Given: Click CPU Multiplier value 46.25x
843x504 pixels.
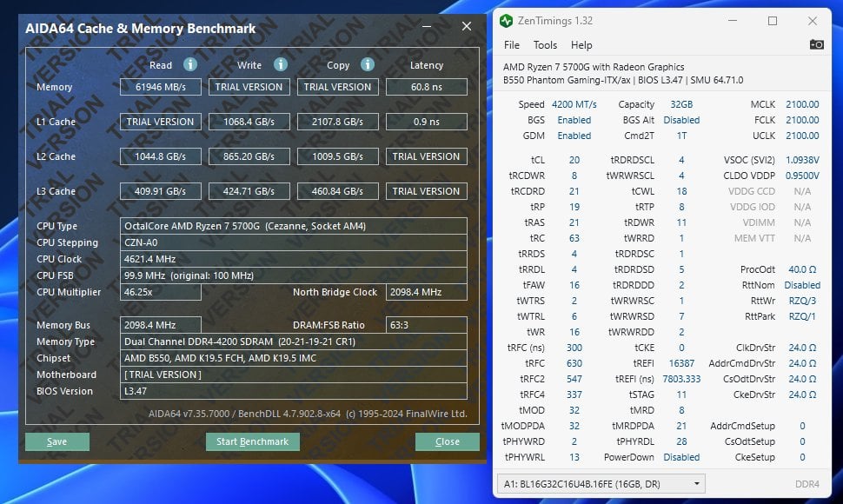Looking at the screenshot, I should click(160, 292).
